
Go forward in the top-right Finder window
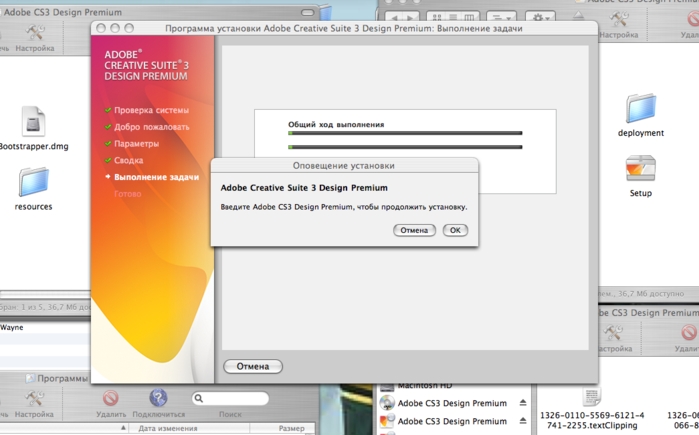click(411, 18)
